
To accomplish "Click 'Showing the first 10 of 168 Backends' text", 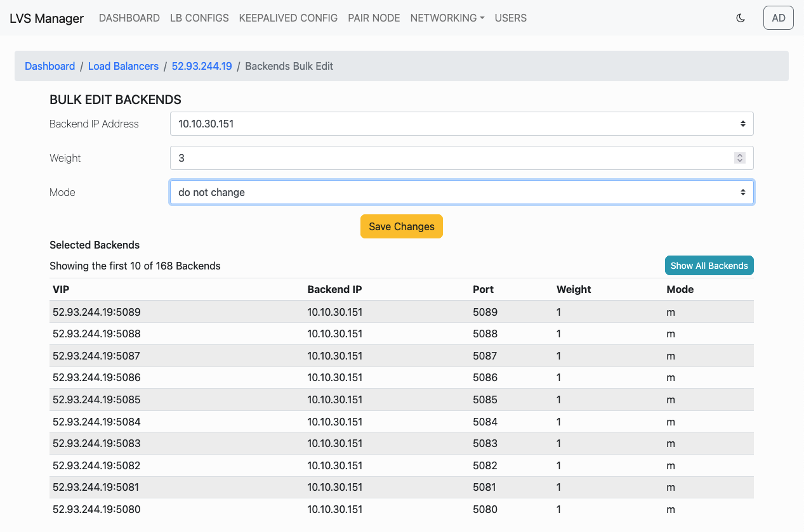I will pos(135,266).
